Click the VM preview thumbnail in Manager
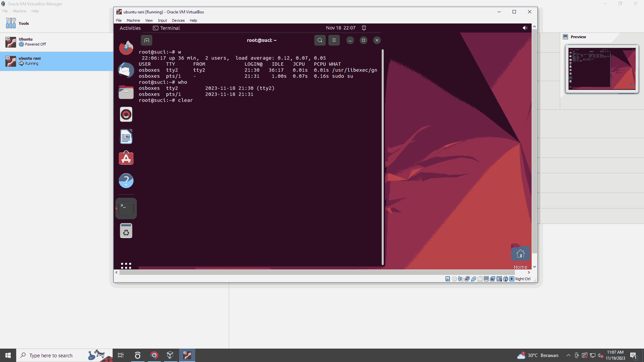This screenshot has width=644, height=362. [602, 69]
